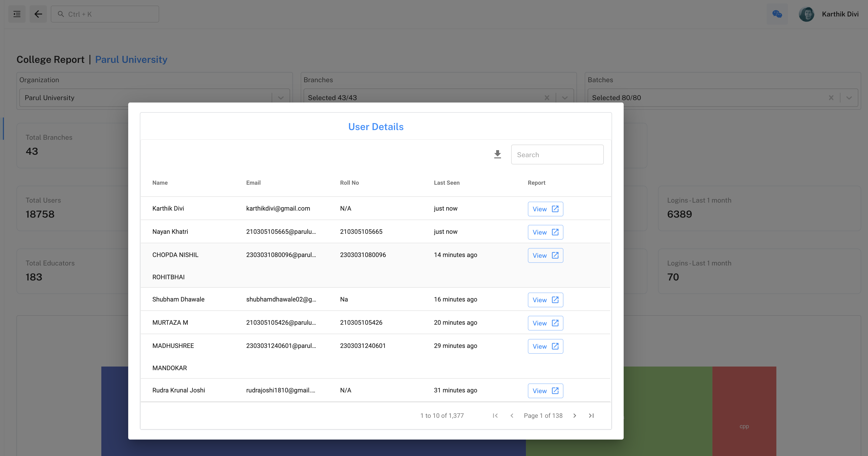
Task: Jump to last page of user table
Action: pyautogui.click(x=591, y=416)
